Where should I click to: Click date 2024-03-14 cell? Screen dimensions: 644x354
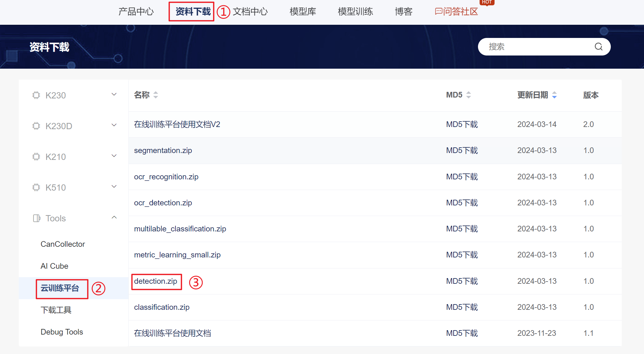point(537,124)
